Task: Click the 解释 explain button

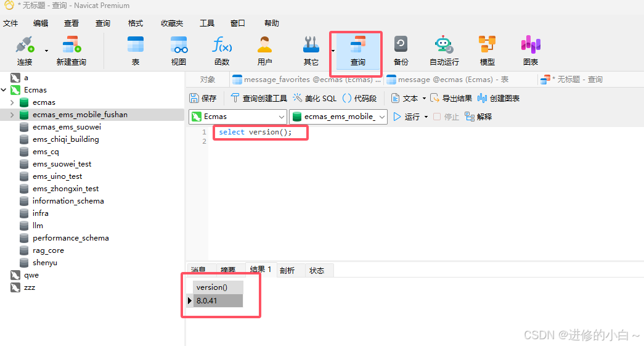Action: [478, 117]
